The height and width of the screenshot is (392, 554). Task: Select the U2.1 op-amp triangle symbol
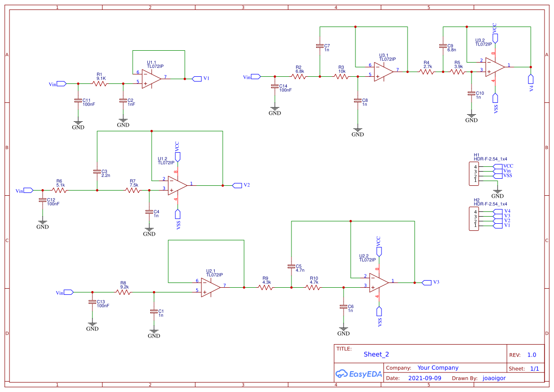click(211, 287)
